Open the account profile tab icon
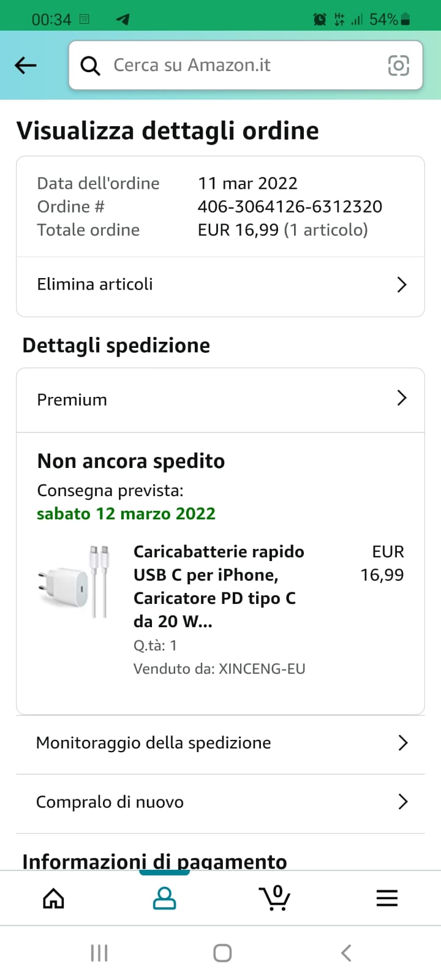The image size is (441, 980). [164, 899]
